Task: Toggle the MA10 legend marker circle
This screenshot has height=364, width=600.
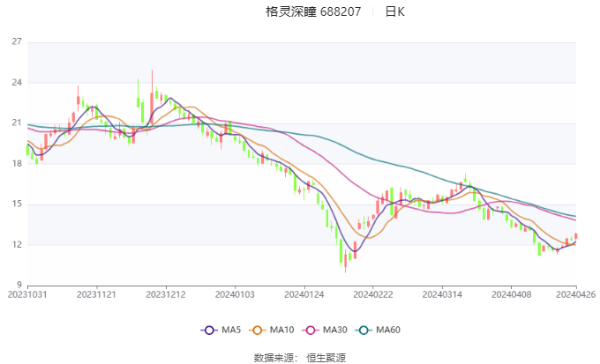Action: click(x=257, y=330)
